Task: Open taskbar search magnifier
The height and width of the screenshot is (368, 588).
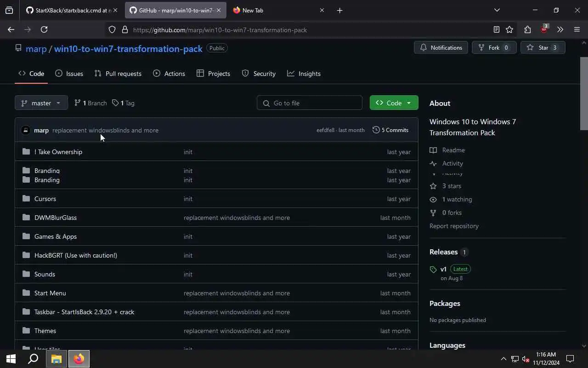Action: (x=33, y=359)
